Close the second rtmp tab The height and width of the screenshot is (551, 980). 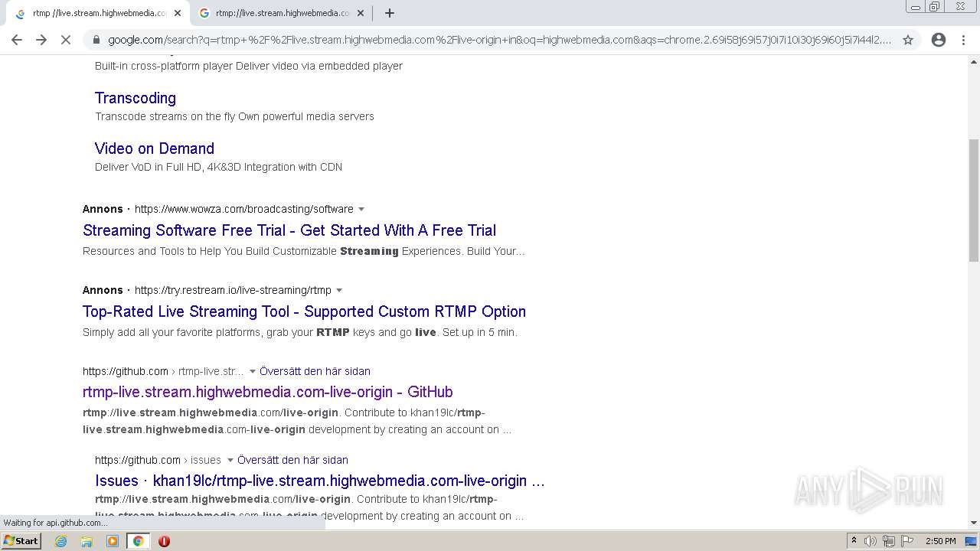coord(361,13)
